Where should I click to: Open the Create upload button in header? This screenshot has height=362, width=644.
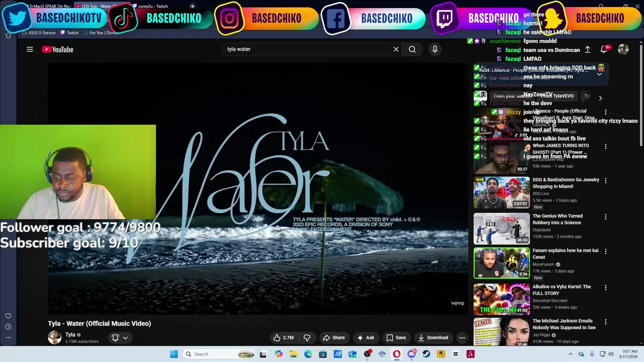pyautogui.click(x=587, y=49)
